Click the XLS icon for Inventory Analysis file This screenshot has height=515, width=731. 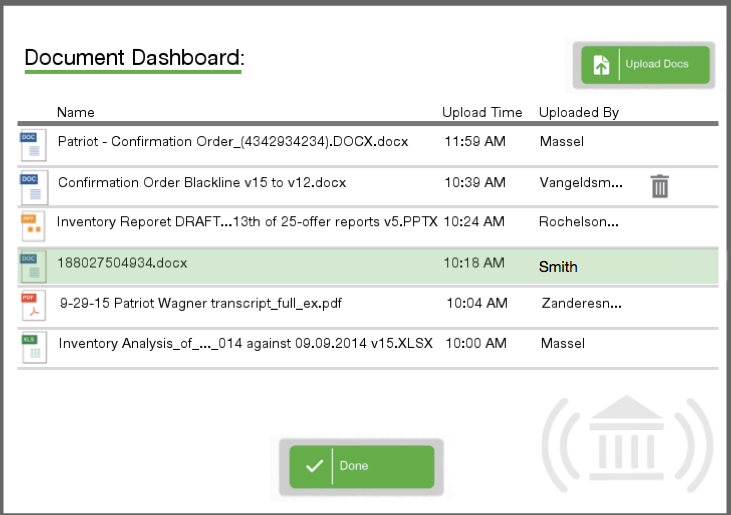32,346
